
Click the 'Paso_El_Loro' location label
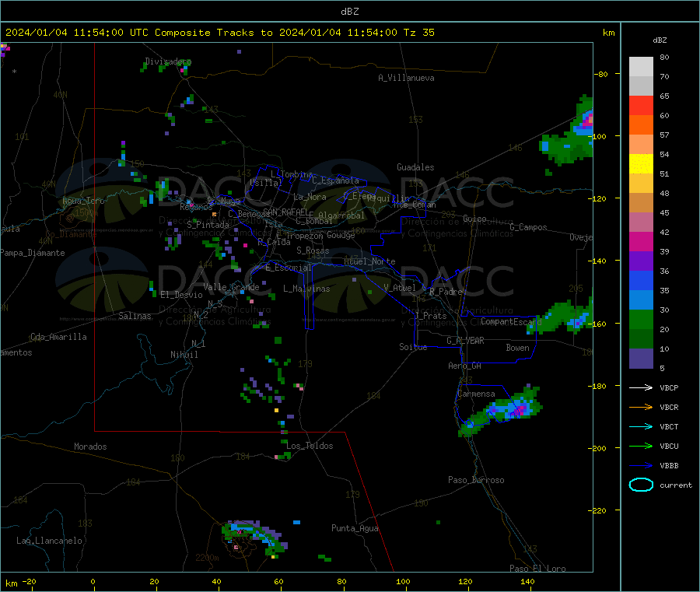[538, 569]
